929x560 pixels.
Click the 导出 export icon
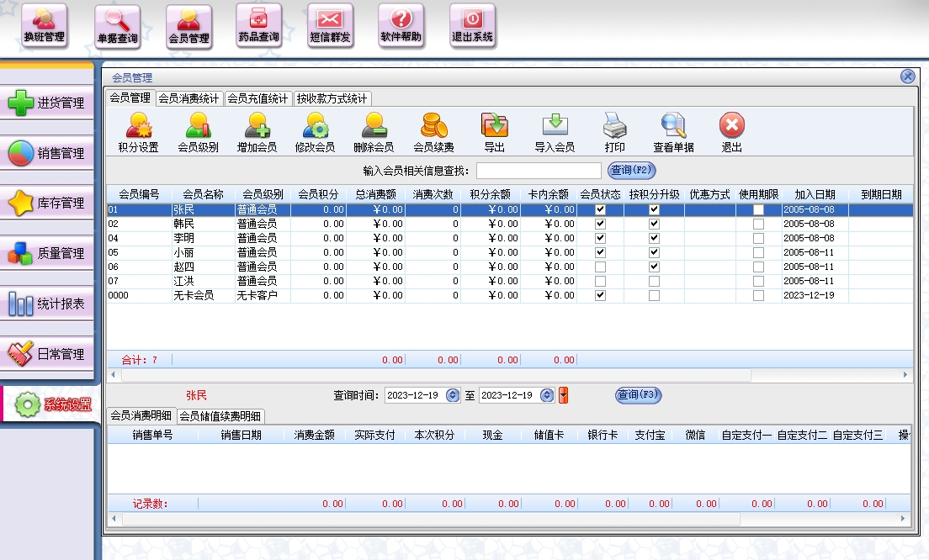(x=494, y=133)
